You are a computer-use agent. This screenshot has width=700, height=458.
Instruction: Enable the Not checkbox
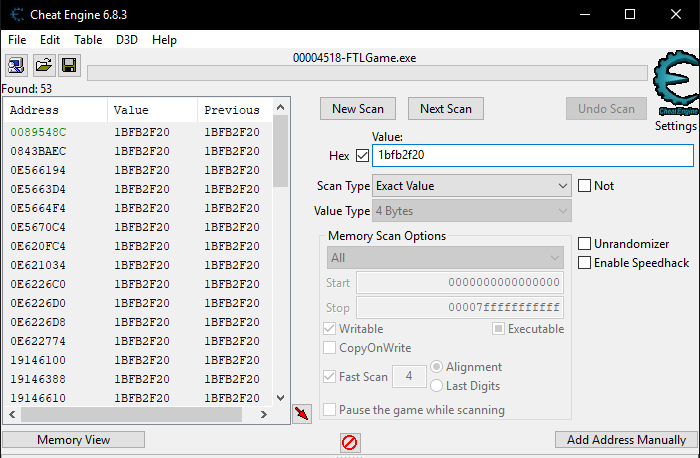tap(584, 185)
